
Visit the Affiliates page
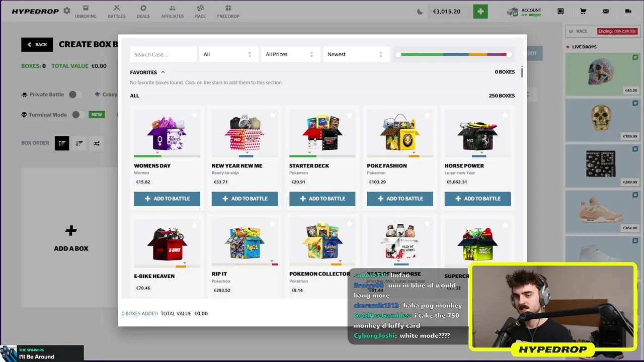point(173,11)
